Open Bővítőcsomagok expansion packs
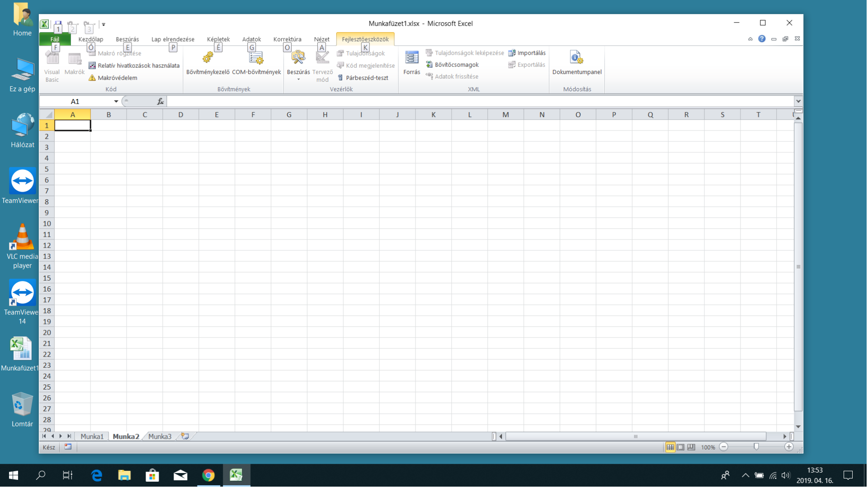This screenshot has width=868, height=488. (452, 65)
